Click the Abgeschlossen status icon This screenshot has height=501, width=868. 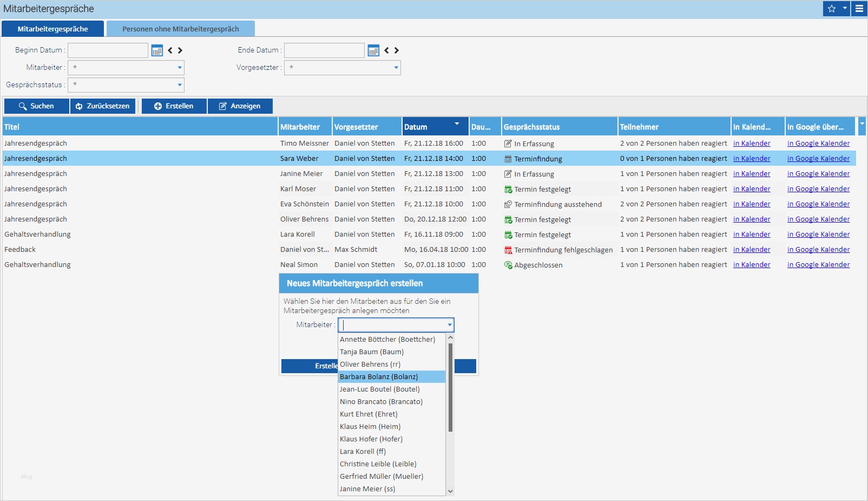[x=508, y=265]
